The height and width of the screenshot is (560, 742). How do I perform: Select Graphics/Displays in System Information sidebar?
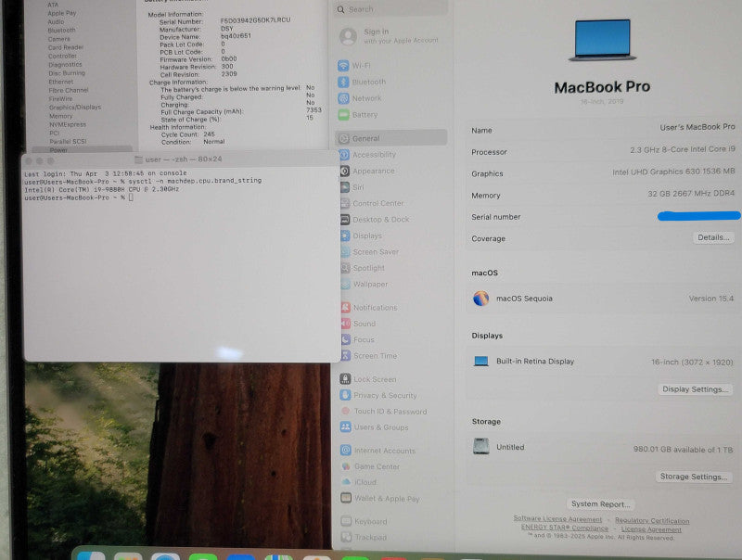[x=75, y=108]
